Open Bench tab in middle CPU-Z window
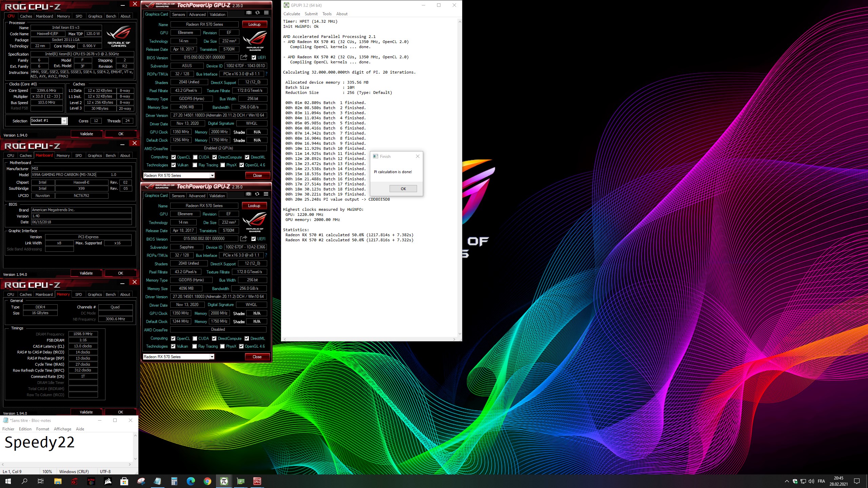The height and width of the screenshot is (488, 868). click(x=111, y=156)
